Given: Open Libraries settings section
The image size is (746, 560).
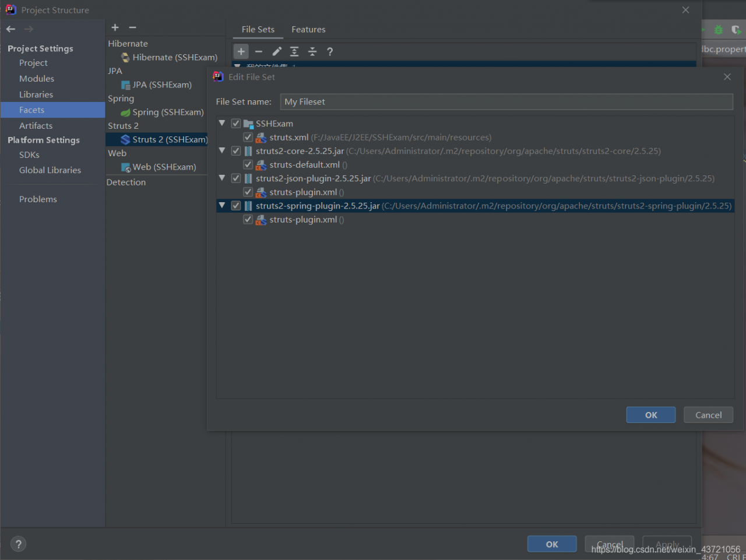Looking at the screenshot, I should pyautogui.click(x=36, y=94).
